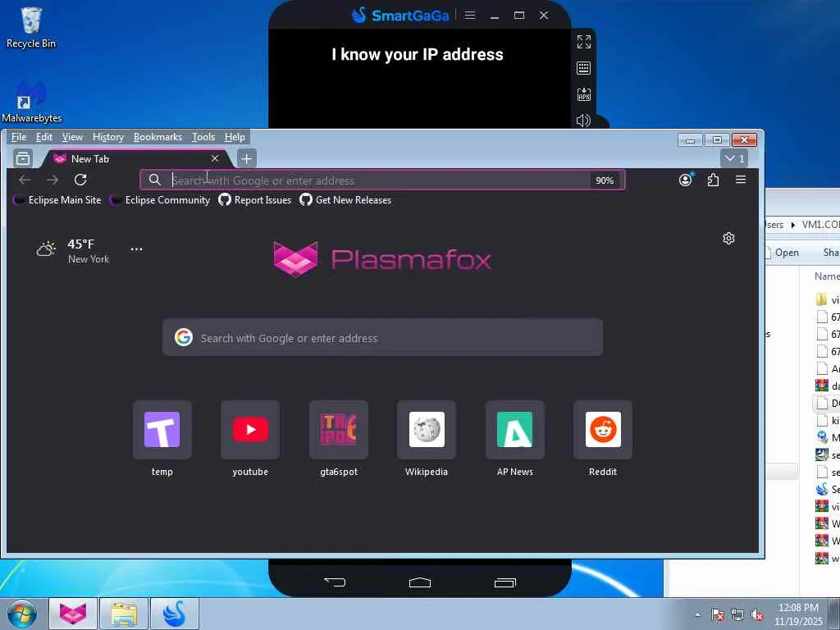Click the Plasmafox taskbar icon
This screenshot has width=840, height=630.
pos(73,614)
